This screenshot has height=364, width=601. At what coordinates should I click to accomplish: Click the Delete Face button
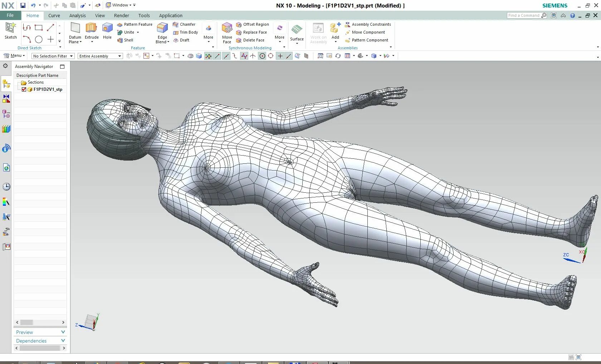(250, 40)
